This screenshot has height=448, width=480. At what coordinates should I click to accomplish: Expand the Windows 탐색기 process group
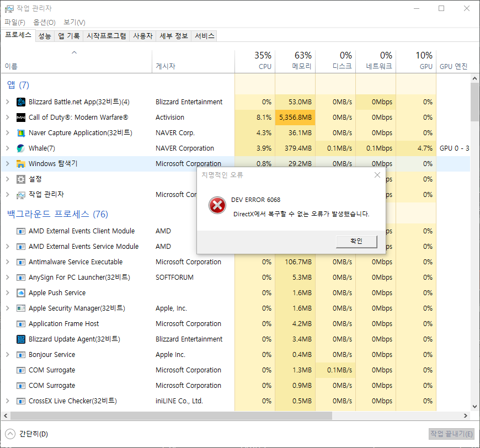8,164
